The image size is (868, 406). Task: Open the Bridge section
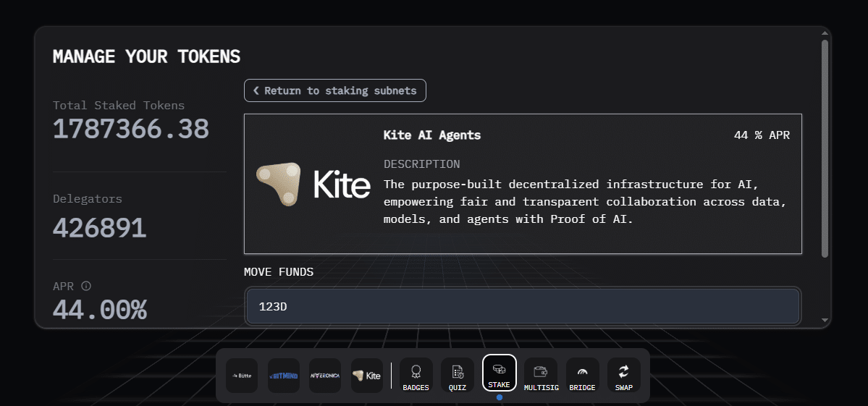pyautogui.click(x=582, y=376)
